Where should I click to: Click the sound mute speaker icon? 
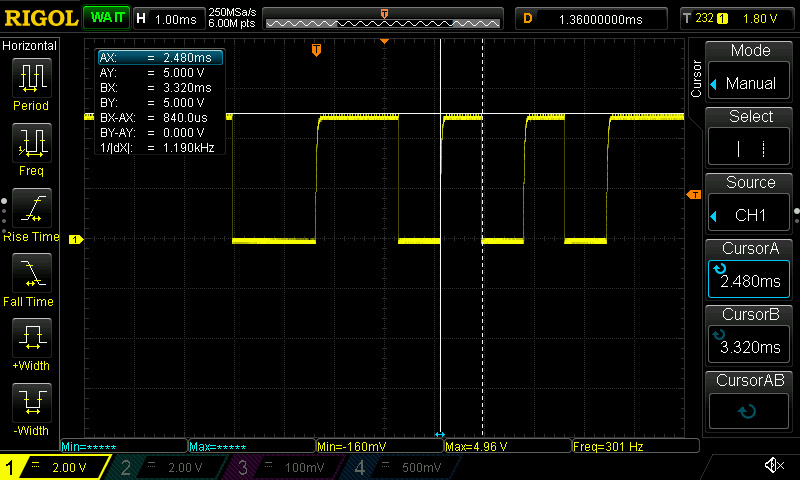pos(774,465)
